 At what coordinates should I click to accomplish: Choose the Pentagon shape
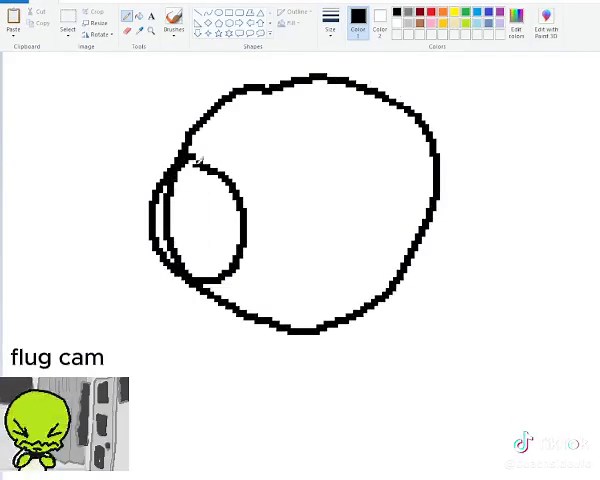click(x=218, y=23)
